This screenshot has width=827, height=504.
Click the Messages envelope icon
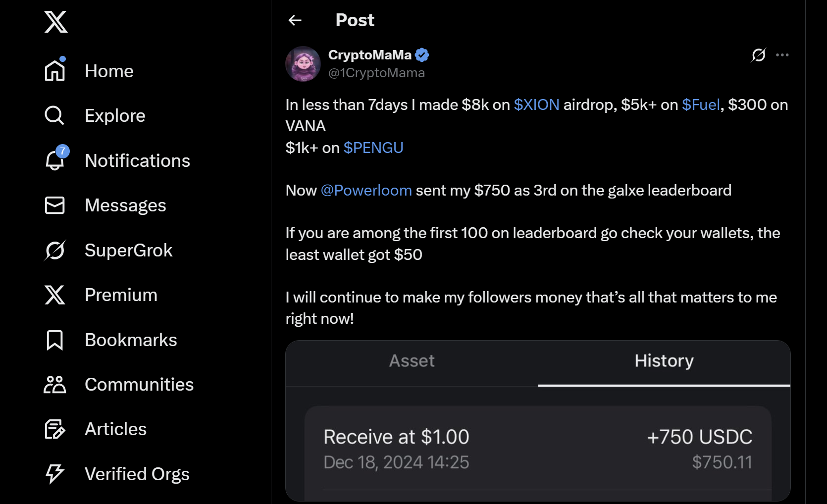point(55,205)
